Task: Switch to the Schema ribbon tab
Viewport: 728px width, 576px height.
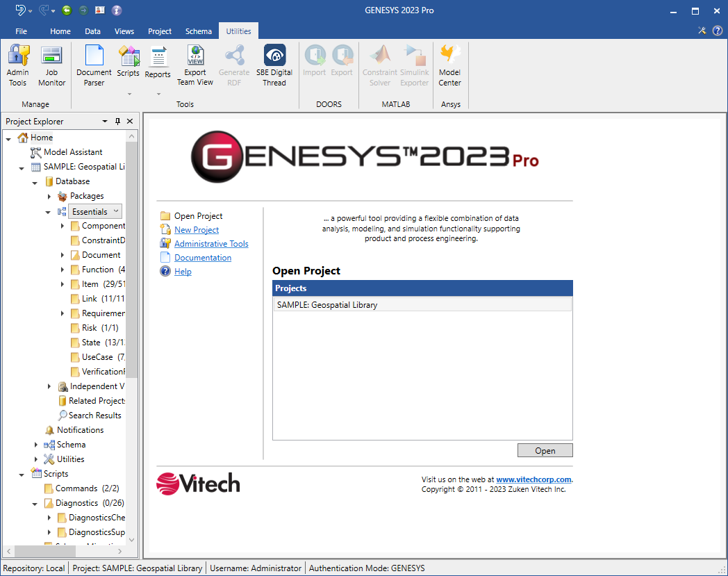Action: tap(199, 31)
